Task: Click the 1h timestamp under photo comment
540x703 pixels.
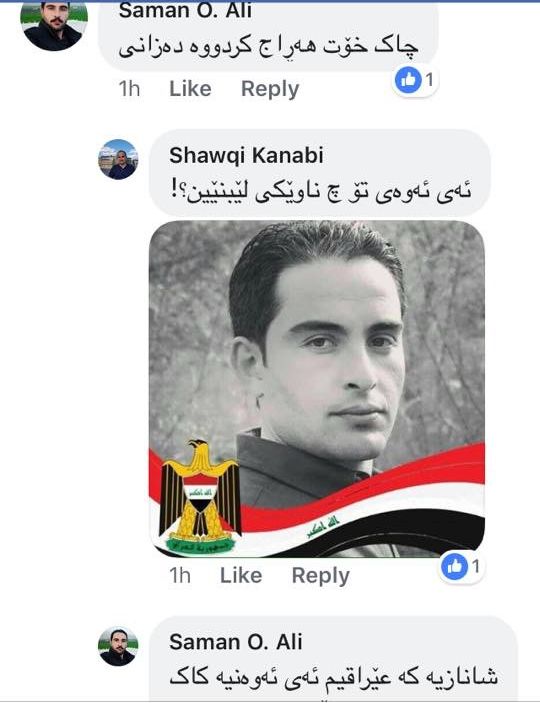Action: click(x=180, y=576)
